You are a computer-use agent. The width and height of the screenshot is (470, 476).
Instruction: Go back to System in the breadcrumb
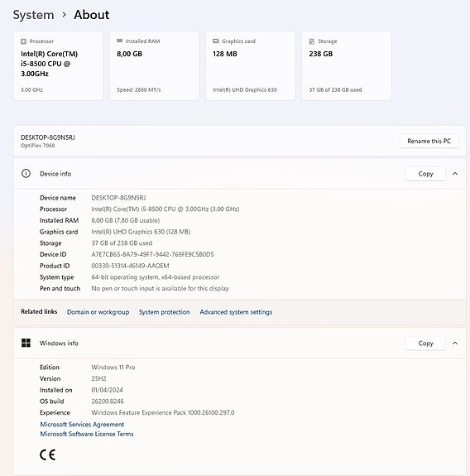(x=33, y=15)
